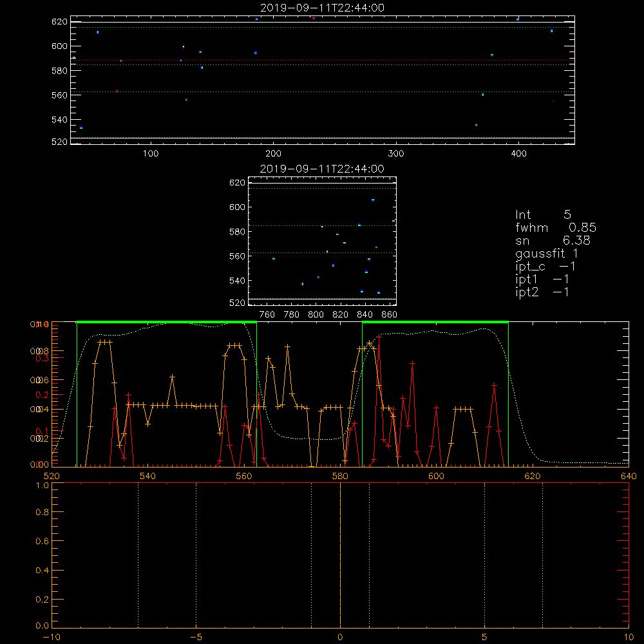Screen dimensions: 644x644
Task: Click red y-axis label 0.1 on spectrum plot
Action: pos(43,431)
